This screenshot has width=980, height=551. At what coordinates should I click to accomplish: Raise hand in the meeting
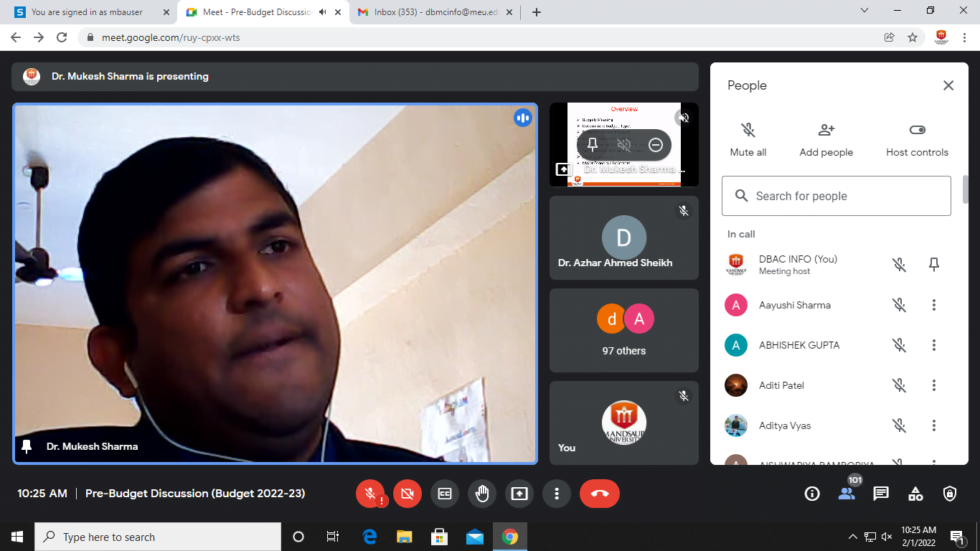(482, 494)
